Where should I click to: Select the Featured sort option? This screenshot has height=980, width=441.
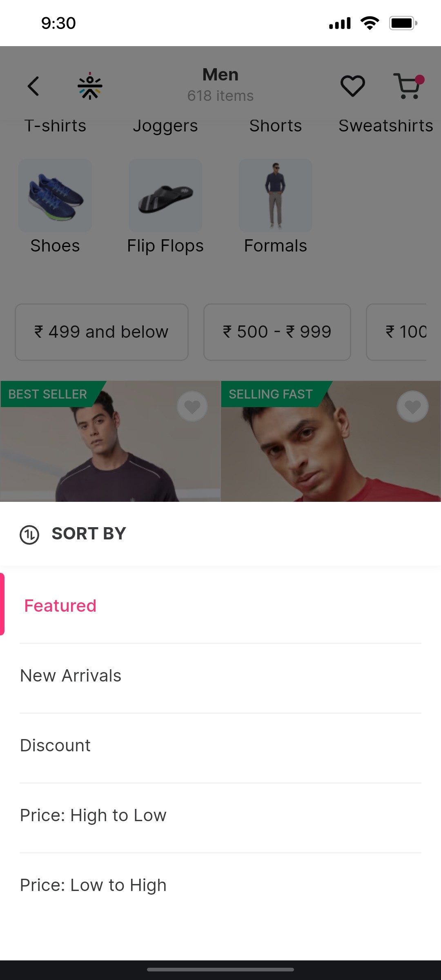coord(60,606)
